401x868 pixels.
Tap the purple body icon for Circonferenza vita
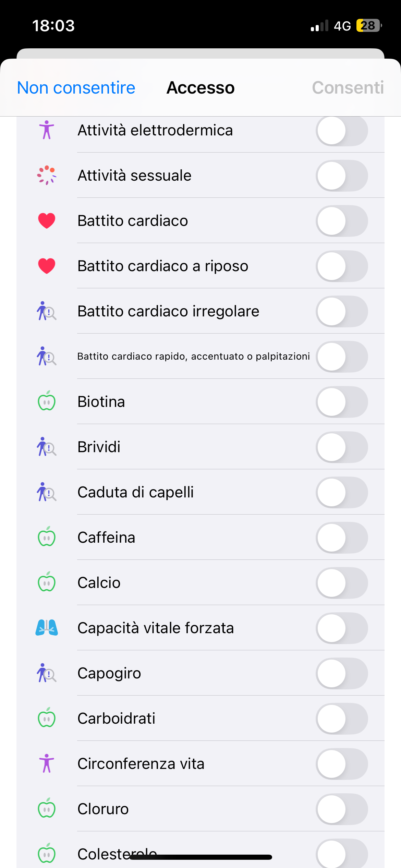47,763
